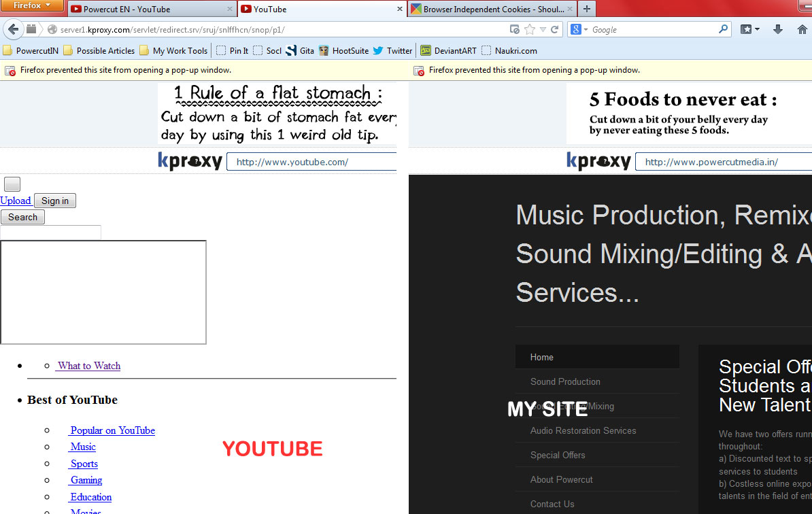
Task: Select About Powercut menu item
Action: tap(597, 479)
